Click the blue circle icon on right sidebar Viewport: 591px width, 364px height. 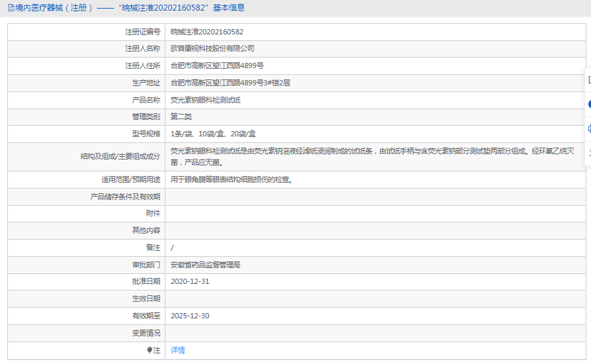[x=588, y=104]
